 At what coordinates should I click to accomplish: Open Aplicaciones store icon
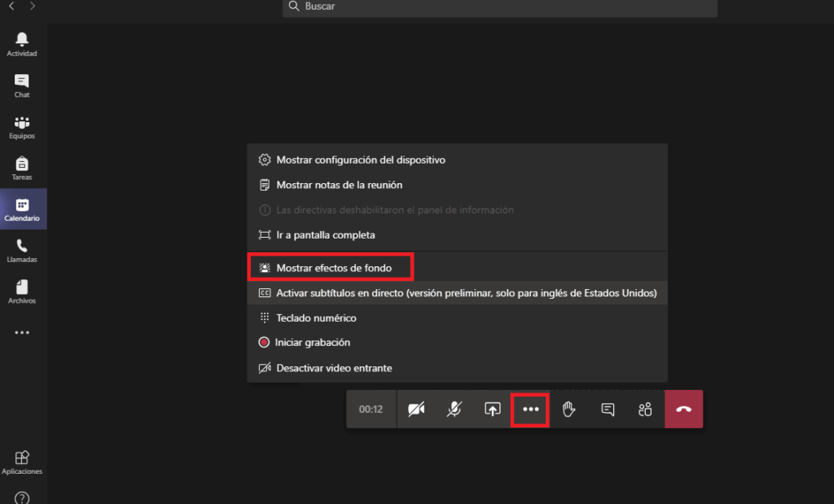22,460
